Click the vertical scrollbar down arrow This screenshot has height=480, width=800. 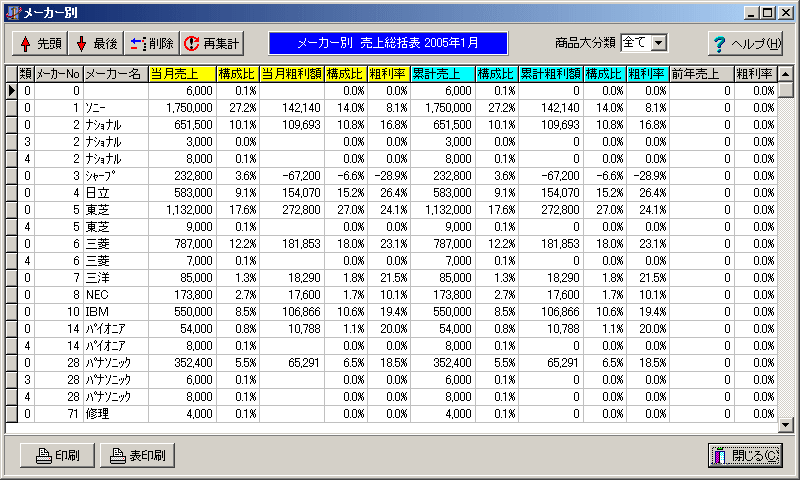point(786,424)
